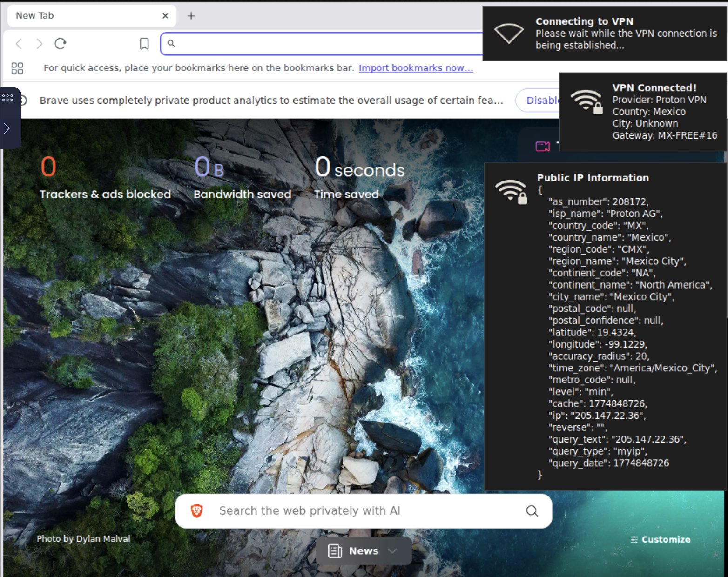Open the Photo by Dylan Malval credit
Image resolution: width=728 pixels, height=577 pixels.
click(x=84, y=539)
